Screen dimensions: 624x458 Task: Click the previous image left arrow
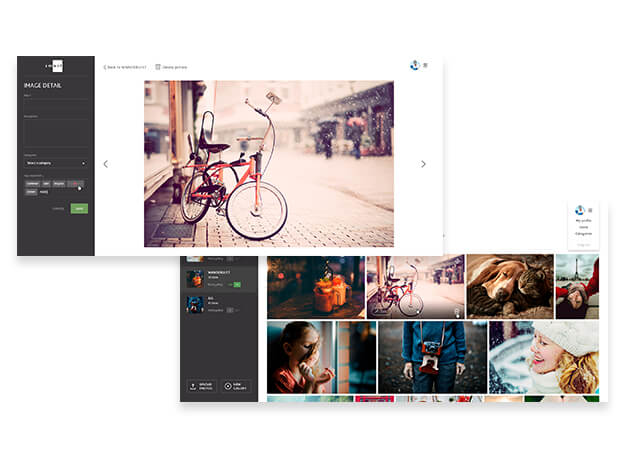point(106,164)
